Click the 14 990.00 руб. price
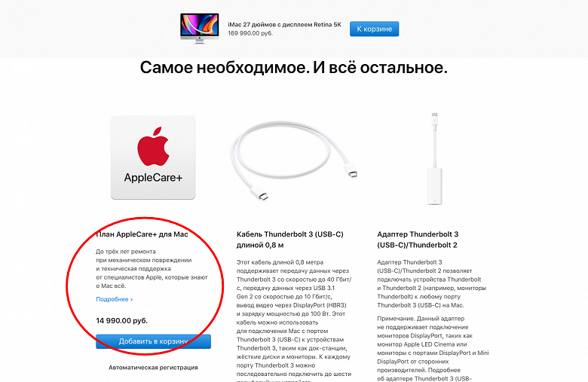Screen dimensions: 588x382 tap(122, 321)
